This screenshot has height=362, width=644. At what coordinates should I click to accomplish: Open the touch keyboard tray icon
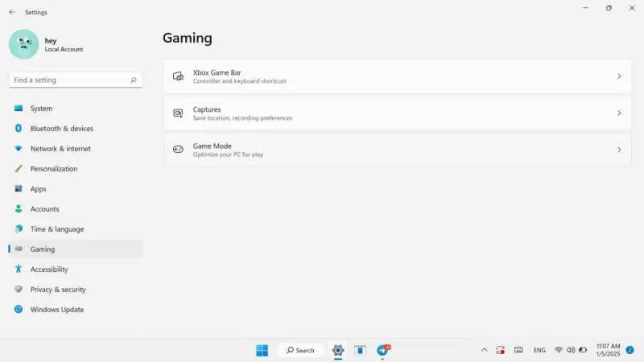point(518,350)
